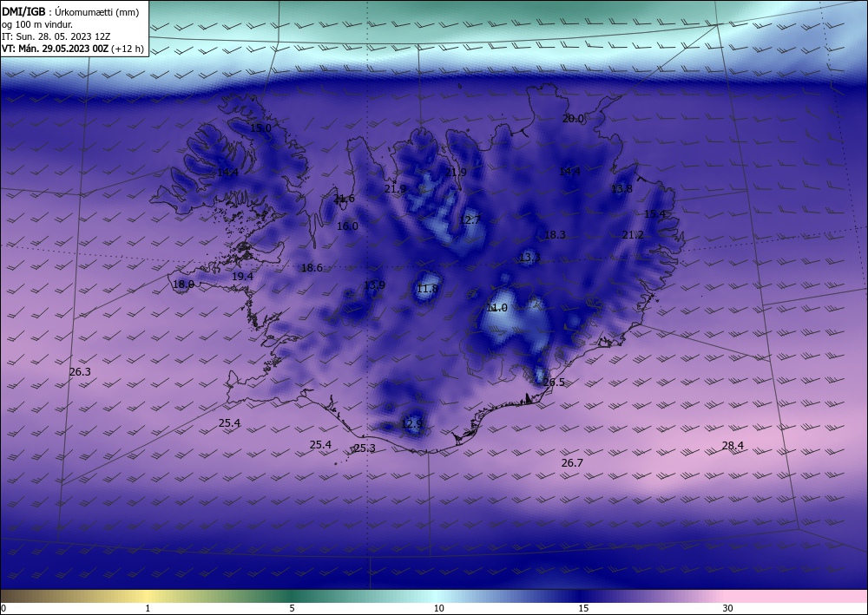Select the 21.2 value label

(x=633, y=234)
